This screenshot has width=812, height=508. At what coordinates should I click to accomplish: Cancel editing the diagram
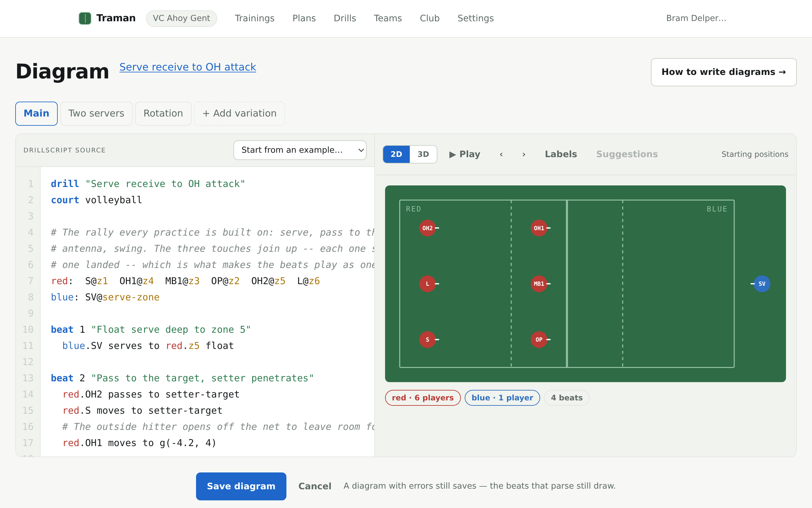[315, 486]
